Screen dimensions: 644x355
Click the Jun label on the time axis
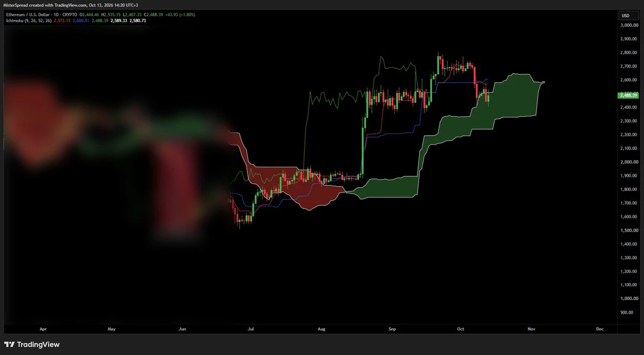pyautogui.click(x=182, y=328)
